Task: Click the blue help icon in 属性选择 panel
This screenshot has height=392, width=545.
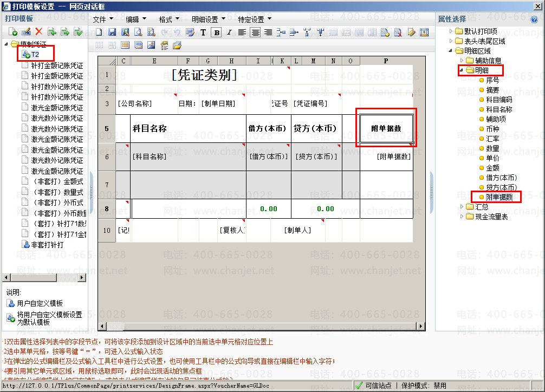Action: pyautogui.click(x=535, y=19)
